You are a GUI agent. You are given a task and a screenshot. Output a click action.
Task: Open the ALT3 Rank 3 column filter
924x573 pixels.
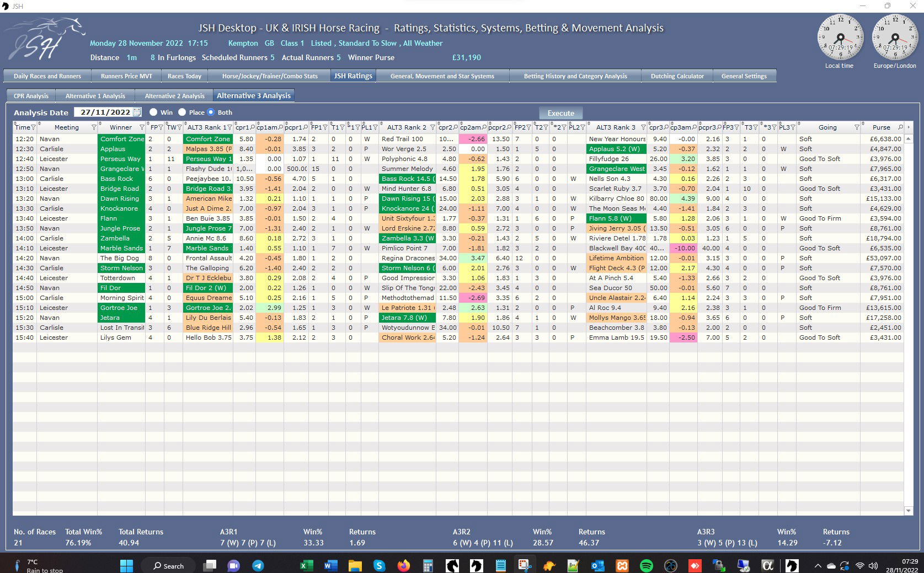[643, 127]
